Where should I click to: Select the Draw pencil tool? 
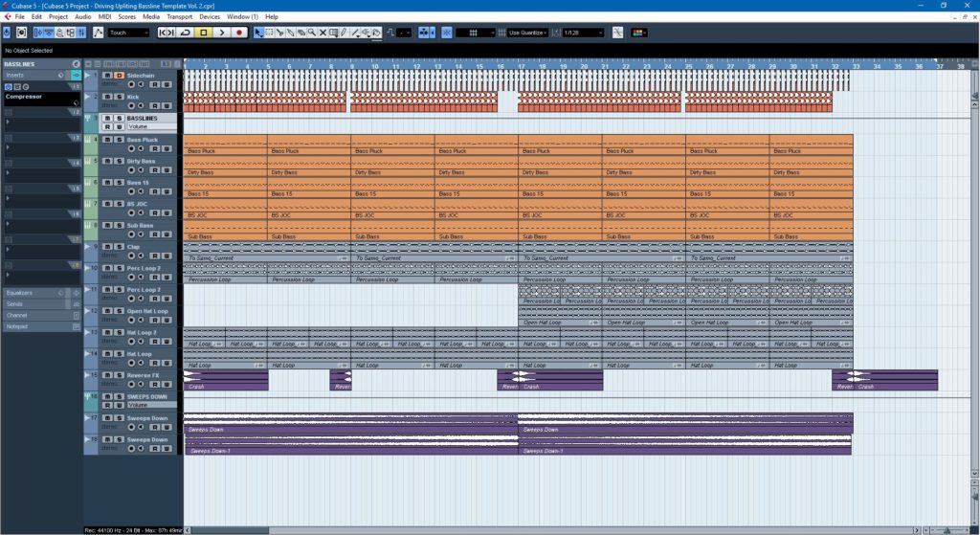pyautogui.click(x=344, y=33)
